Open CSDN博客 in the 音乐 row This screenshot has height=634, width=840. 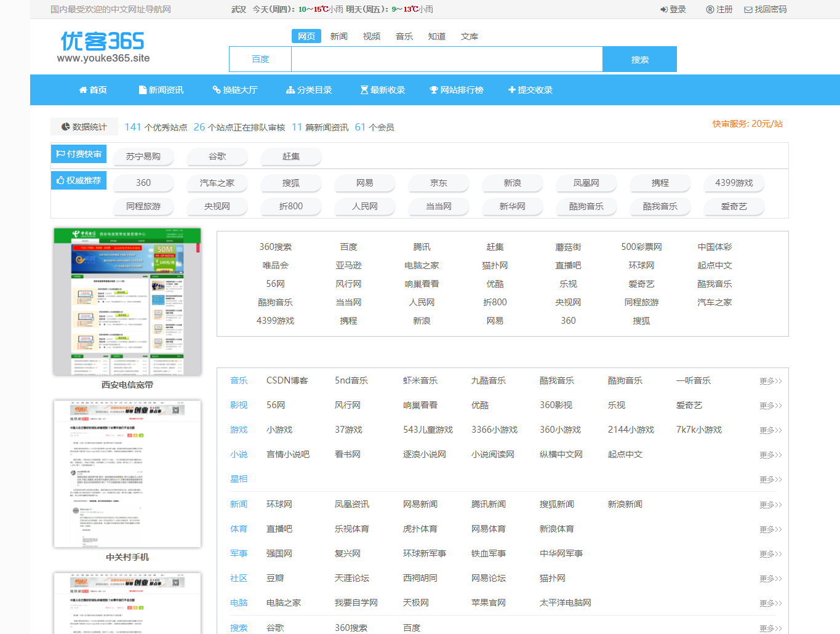pyautogui.click(x=287, y=380)
